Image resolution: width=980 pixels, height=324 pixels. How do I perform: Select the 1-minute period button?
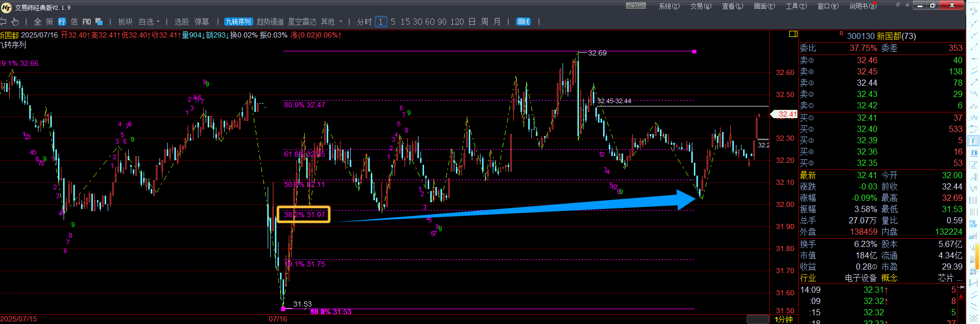point(381,22)
